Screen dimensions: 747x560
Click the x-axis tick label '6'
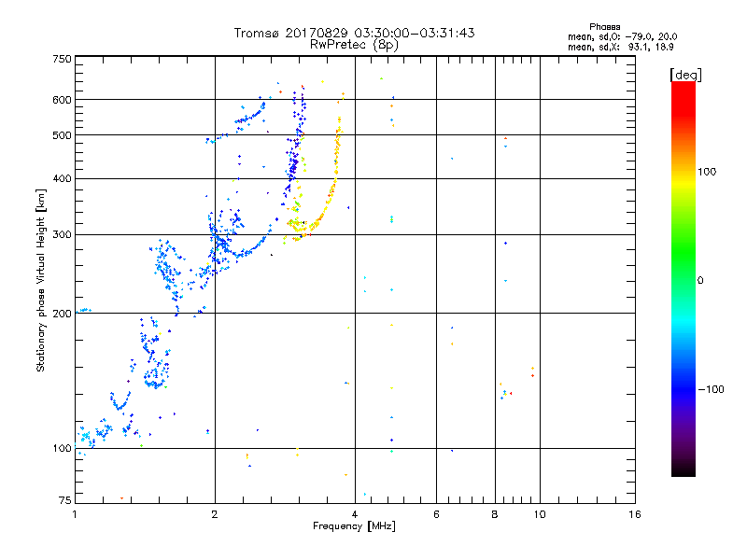click(x=436, y=514)
